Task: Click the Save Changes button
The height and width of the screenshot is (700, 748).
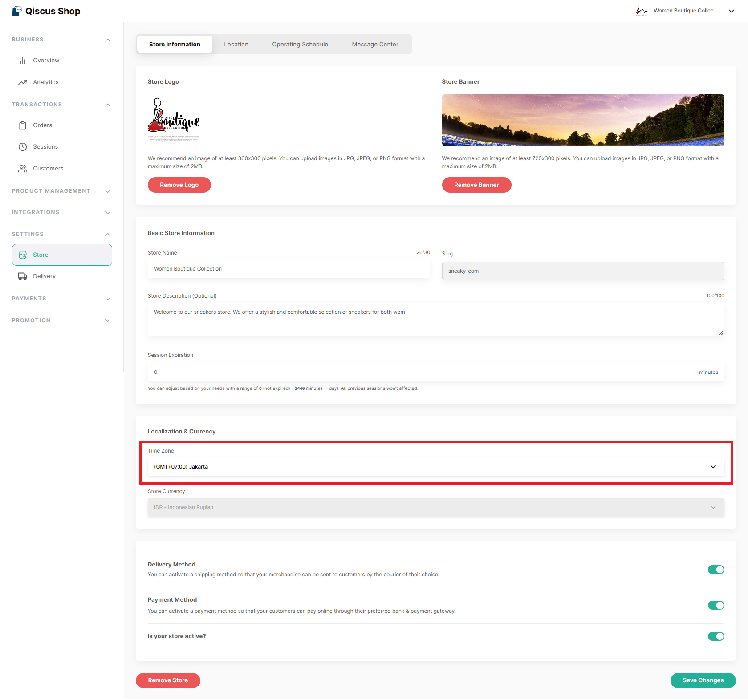Action: pos(703,680)
